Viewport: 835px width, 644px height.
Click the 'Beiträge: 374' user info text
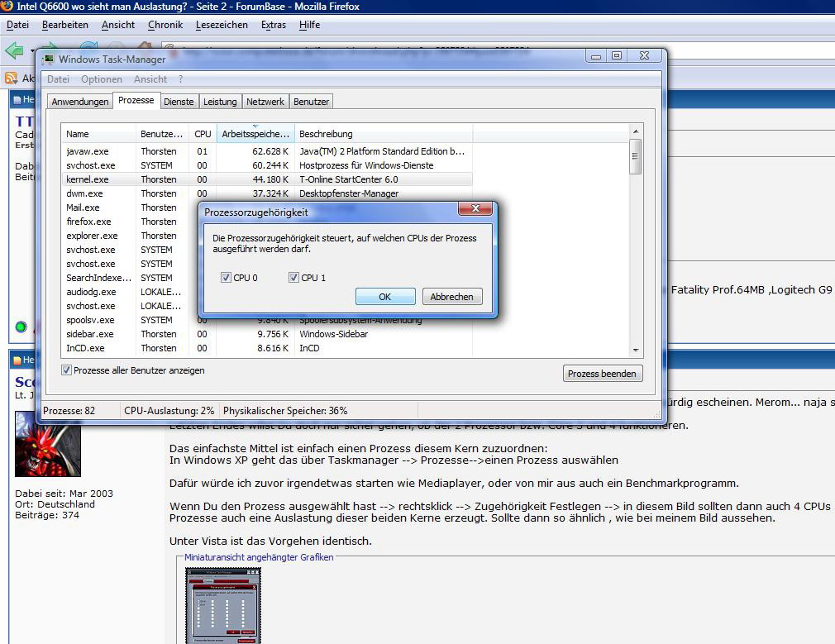tap(47, 515)
